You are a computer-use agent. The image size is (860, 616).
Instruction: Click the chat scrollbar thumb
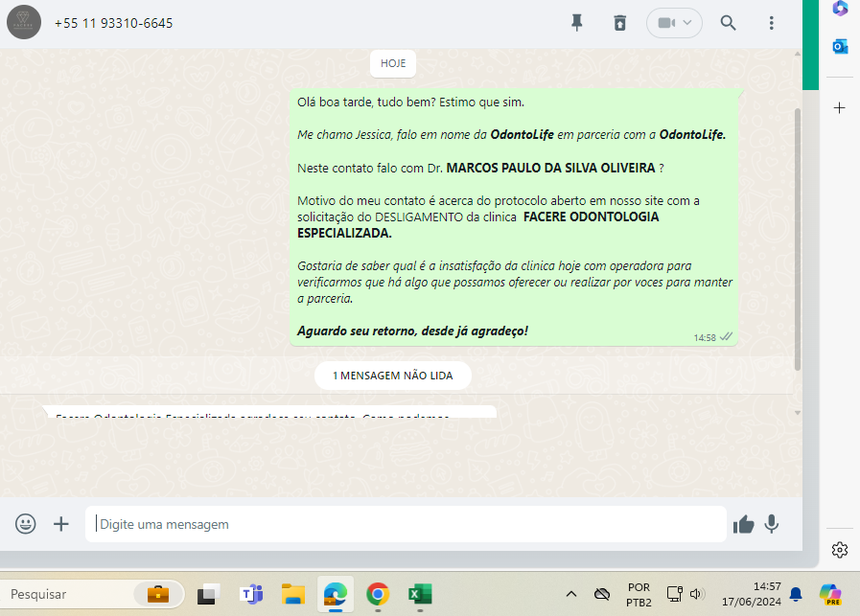(x=798, y=239)
